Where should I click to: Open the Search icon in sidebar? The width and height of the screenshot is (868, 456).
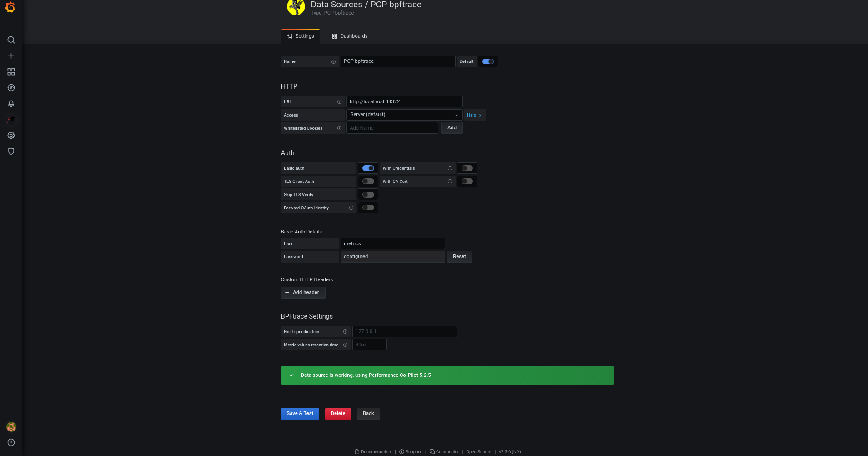11,40
